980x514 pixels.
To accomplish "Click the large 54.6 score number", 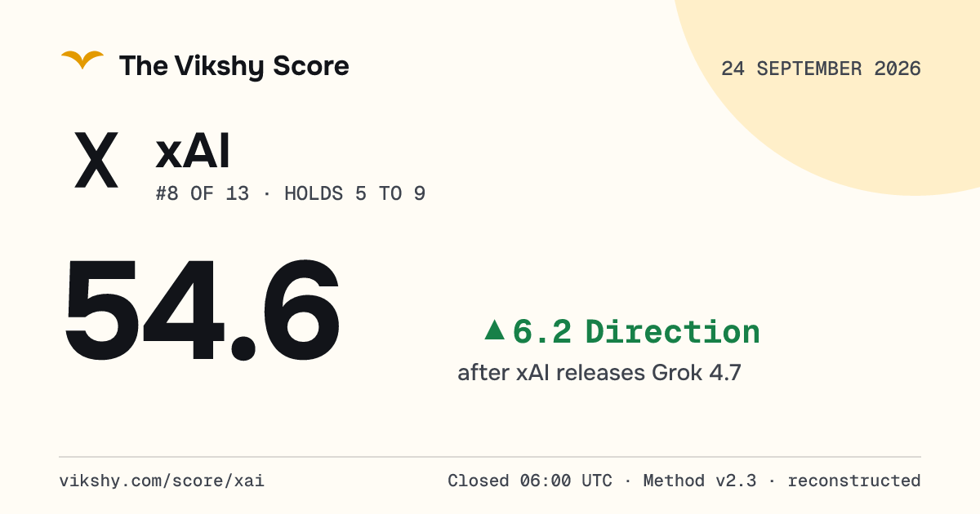I will click(x=202, y=309).
